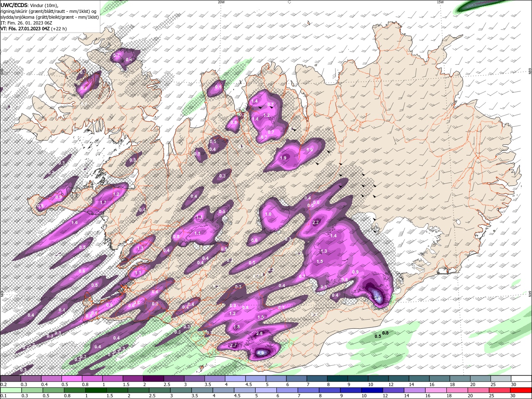Click the 'UWC/ECDS: Vindur (10m)' title text
This screenshot has height=399, width=532.
29,5
